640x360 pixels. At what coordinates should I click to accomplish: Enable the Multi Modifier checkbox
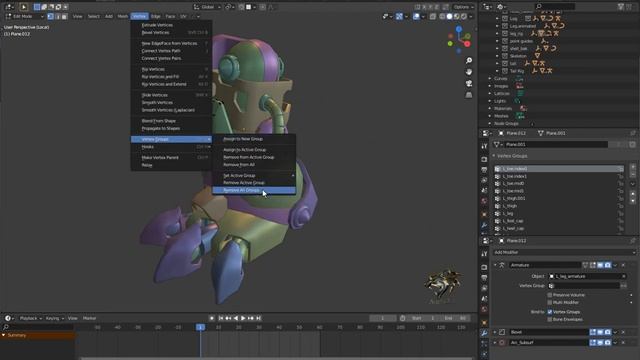click(x=550, y=302)
